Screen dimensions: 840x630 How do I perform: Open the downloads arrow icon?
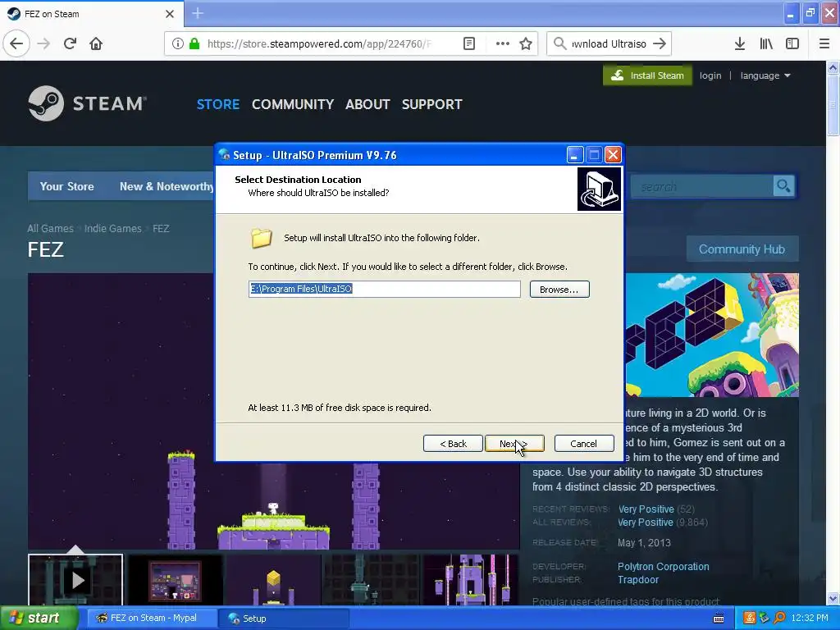(x=740, y=43)
